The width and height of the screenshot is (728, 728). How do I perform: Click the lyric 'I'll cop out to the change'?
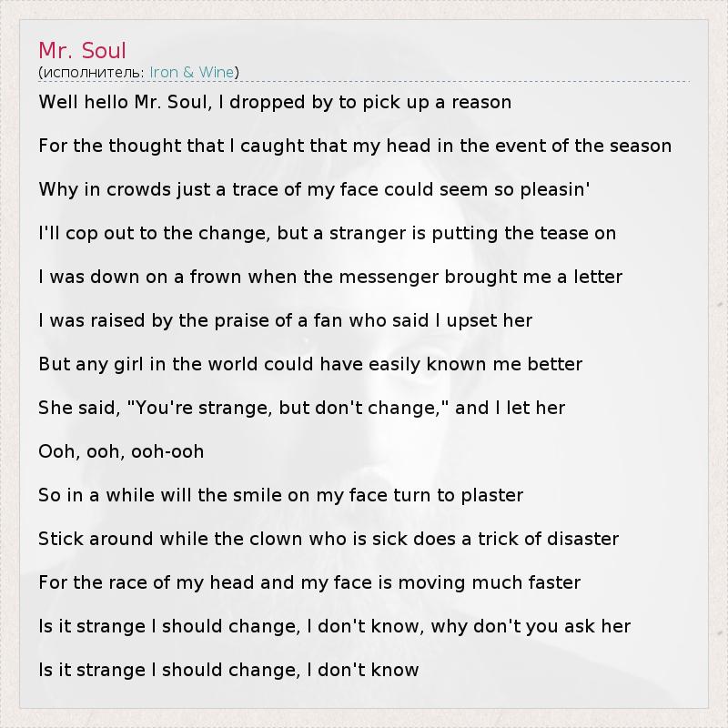coord(328,233)
